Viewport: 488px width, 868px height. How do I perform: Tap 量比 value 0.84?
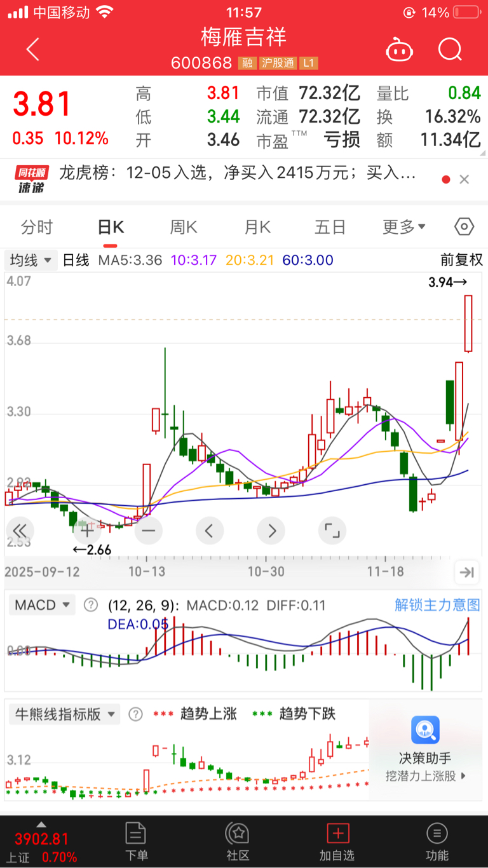pos(464,93)
